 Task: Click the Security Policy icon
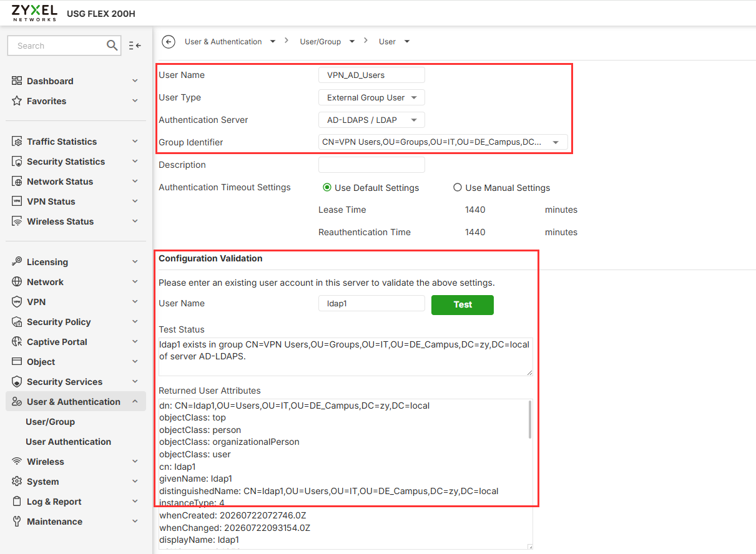[x=17, y=322]
